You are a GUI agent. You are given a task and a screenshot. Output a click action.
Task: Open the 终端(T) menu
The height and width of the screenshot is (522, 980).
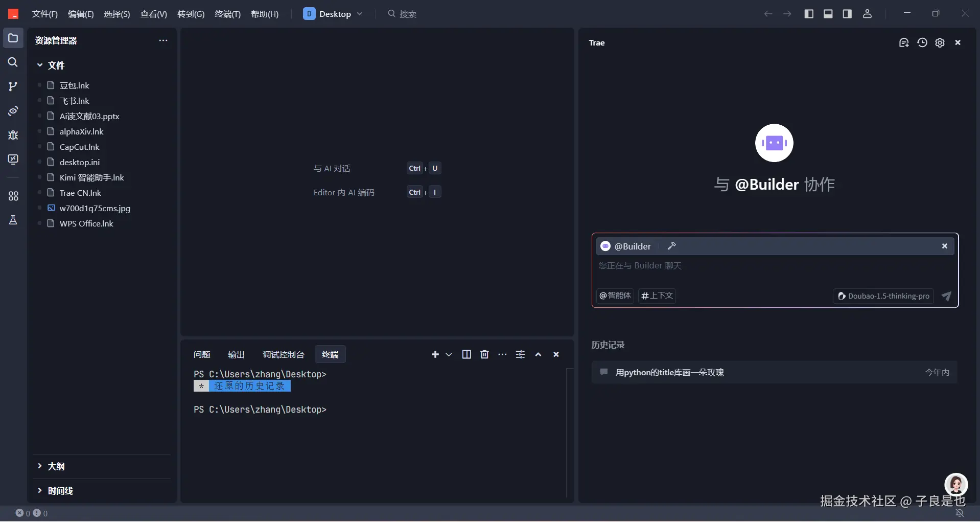click(227, 14)
